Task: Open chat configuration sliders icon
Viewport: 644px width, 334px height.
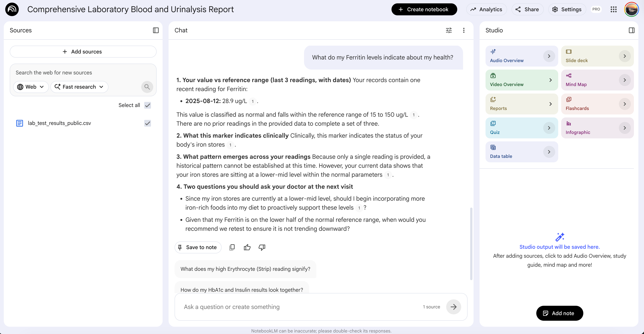Action: (449, 30)
